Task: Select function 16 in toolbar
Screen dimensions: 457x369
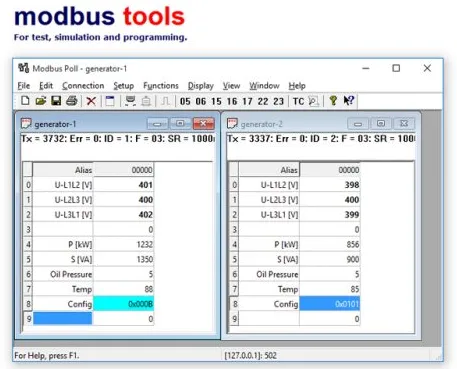Action: (232, 101)
